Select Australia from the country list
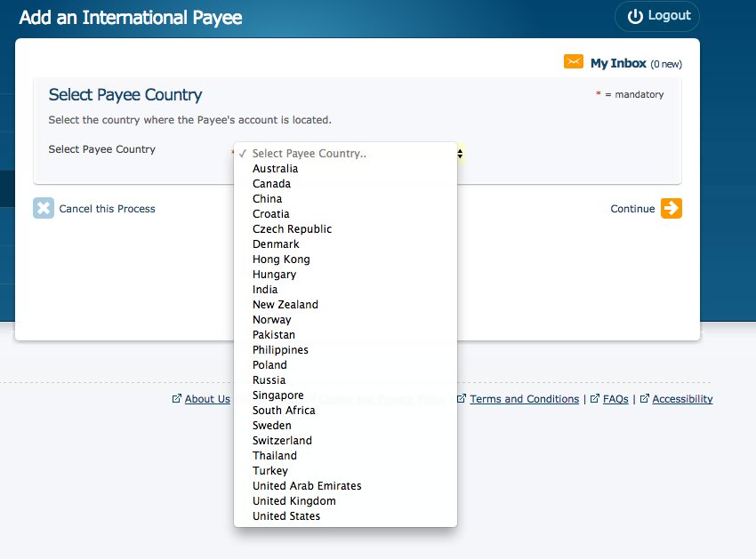Viewport: 756px width, 559px height. (x=345, y=169)
